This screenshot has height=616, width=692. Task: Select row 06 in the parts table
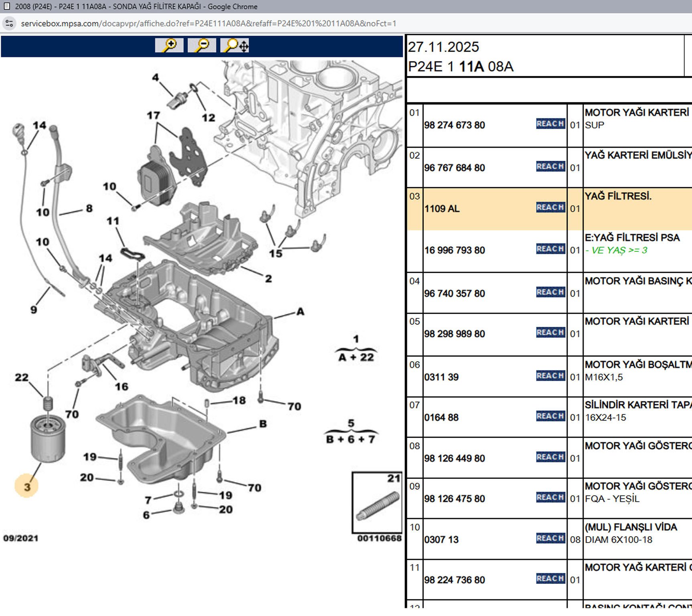click(x=415, y=365)
